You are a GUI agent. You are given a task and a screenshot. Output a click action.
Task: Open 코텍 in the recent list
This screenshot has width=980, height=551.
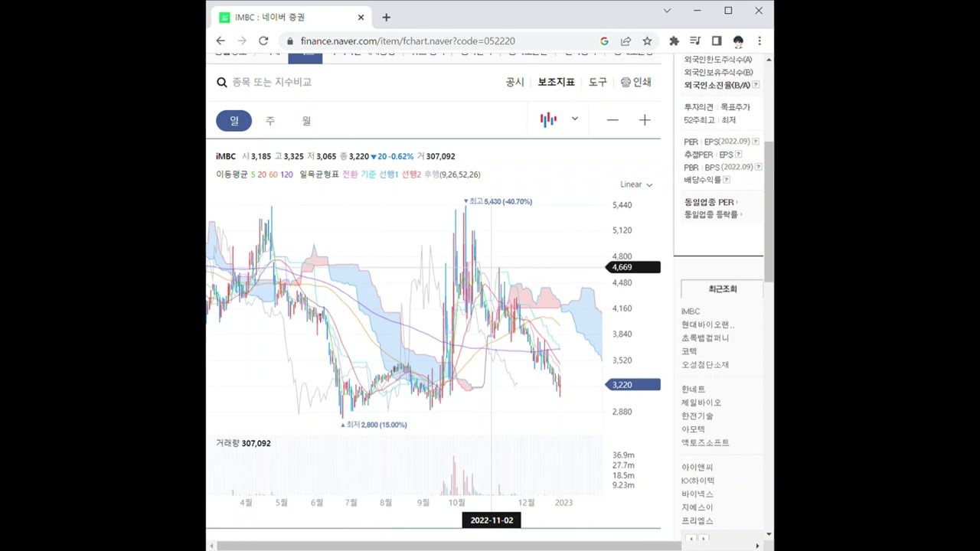(689, 351)
